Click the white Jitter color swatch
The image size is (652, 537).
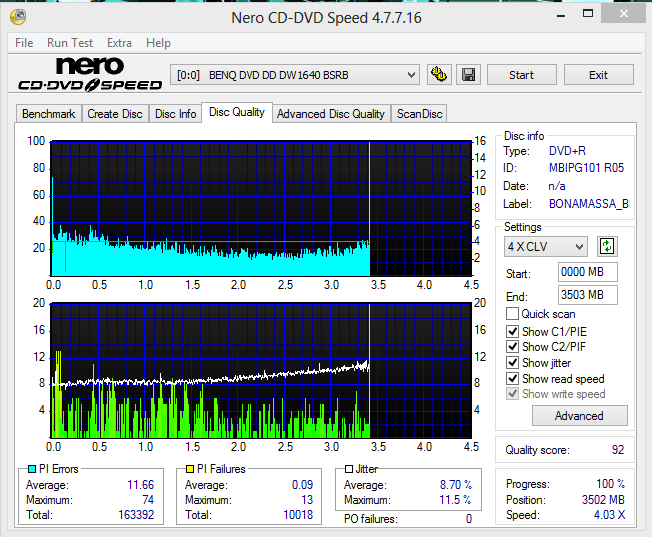click(349, 469)
